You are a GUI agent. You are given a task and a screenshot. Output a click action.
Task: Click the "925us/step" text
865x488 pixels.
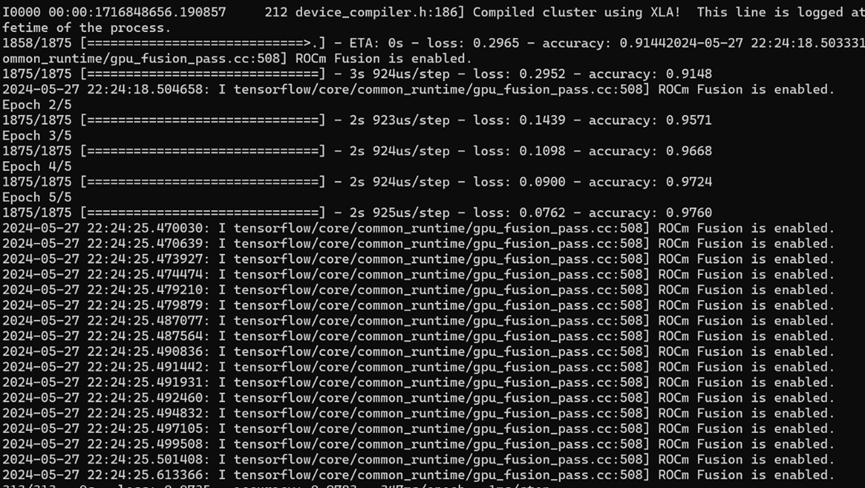(410, 213)
